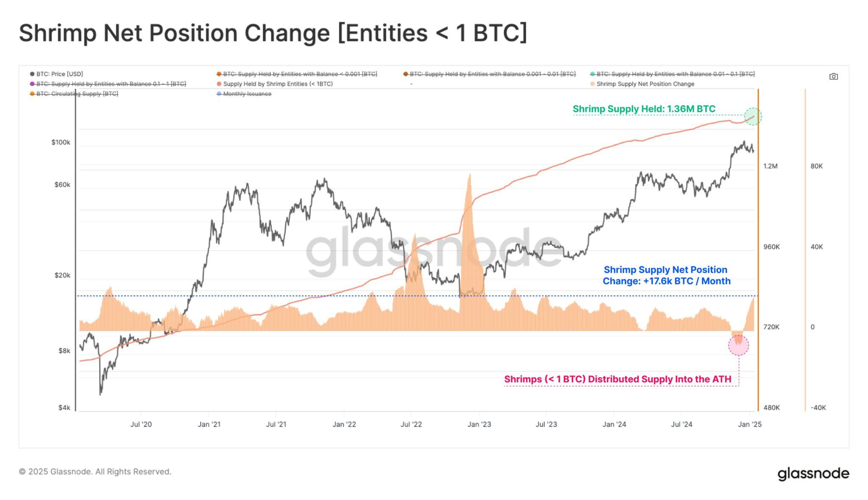The width and height of the screenshot is (868, 500).
Task: Enable Balance < 0.001 BTC supply series
Action: click(297, 74)
